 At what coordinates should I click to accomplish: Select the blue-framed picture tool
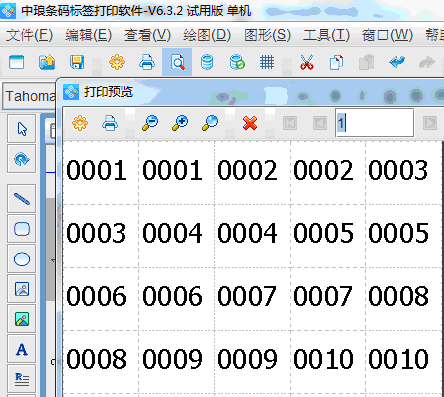(22, 289)
